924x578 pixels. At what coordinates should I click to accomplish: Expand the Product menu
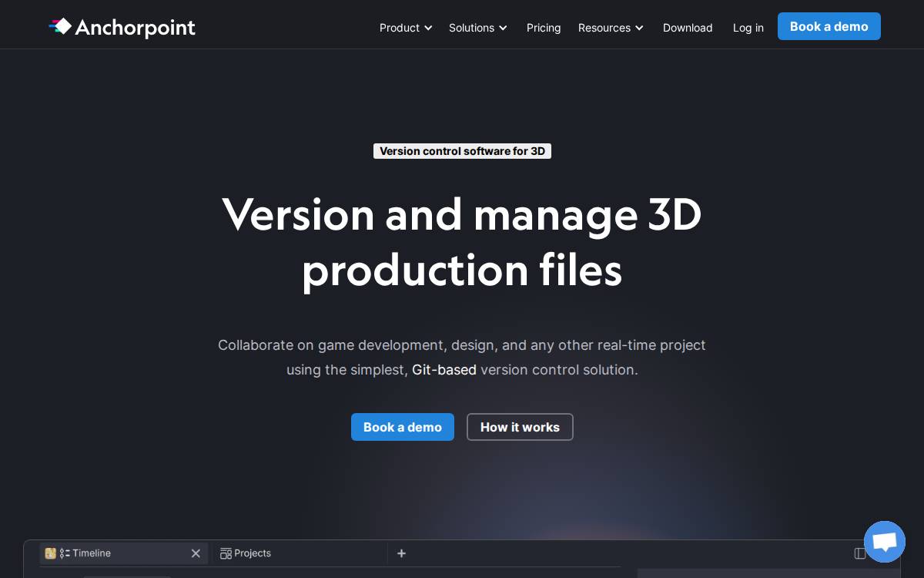coord(406,28)
